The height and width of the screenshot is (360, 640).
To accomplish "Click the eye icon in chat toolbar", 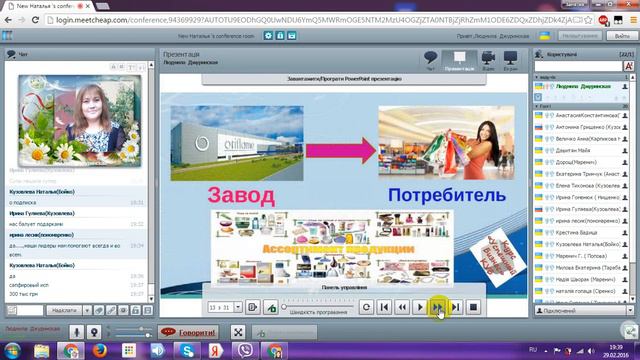I will tap(123, 311).
